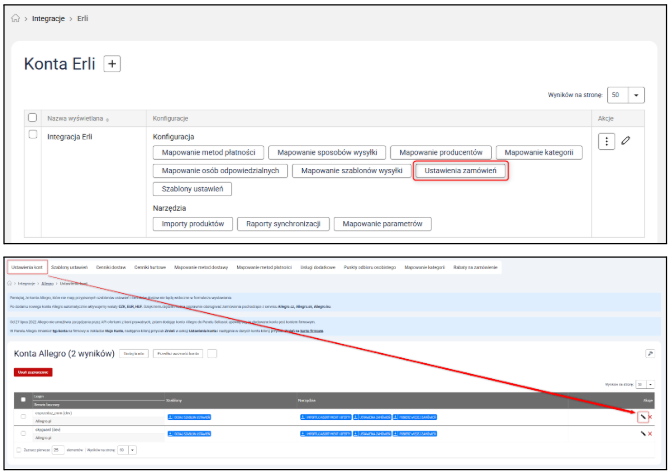Image resolution: width=670 pixels, height=472 pixels.
Task: Switch to Cenniki hurtowe tab
Action: coord(150,267)
